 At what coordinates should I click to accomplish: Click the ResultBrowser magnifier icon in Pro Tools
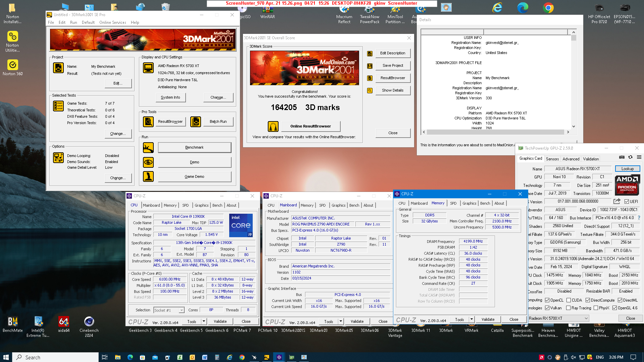148,121
